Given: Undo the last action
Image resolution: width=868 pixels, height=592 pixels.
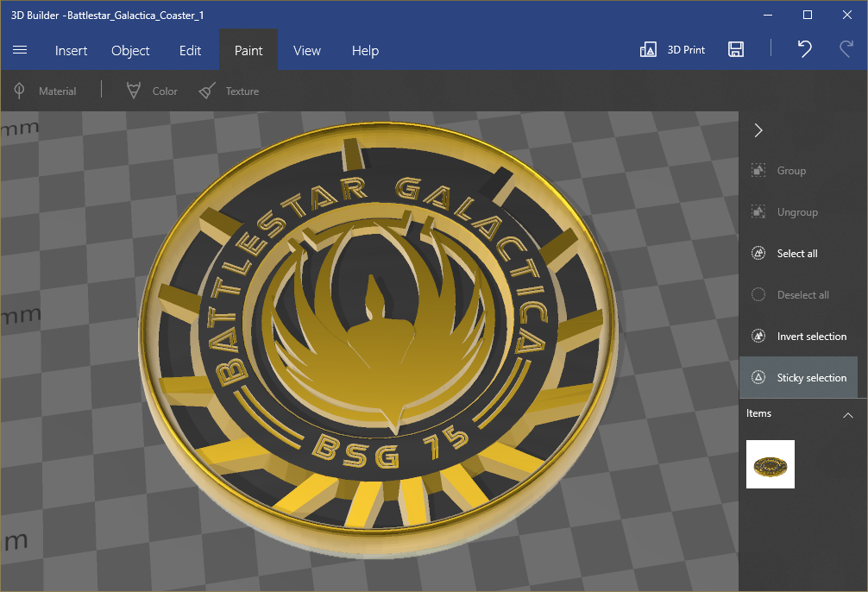Looking at the screenshot, I should [x=804, y=49].
